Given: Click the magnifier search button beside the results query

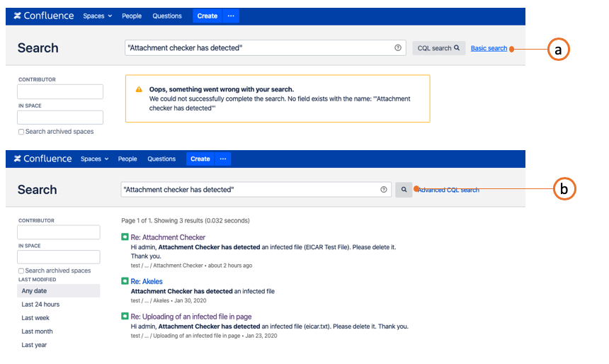Looking at the screenshot, I should tap(404, 190).
